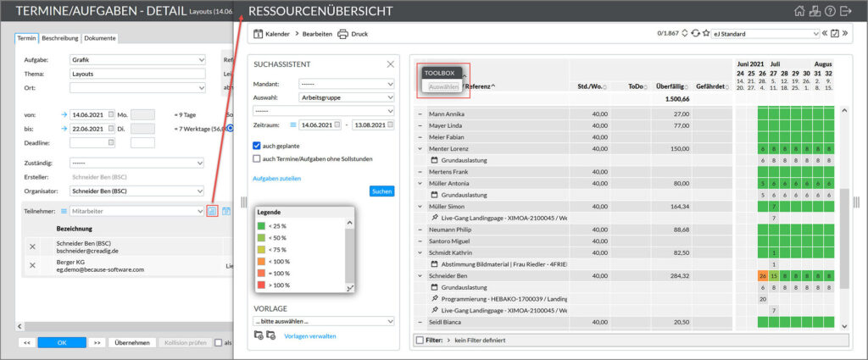This screenshot has height=360, width=868.
Task: Expand the Mann Annika row
Action: tap(420, 114)
